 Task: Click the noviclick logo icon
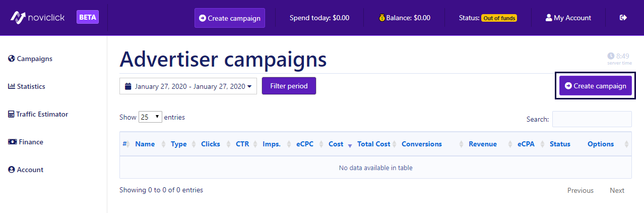pyautogui.click(x=18, y=18)
